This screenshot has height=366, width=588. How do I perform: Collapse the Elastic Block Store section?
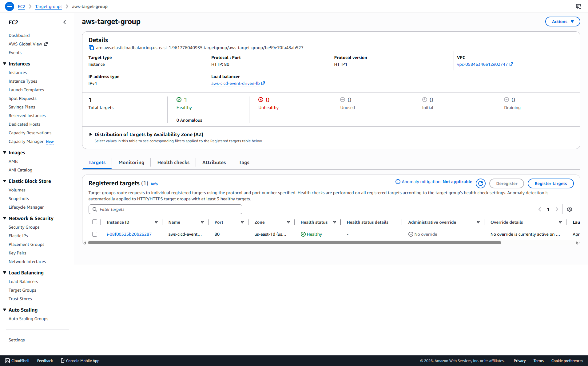click(x=5, y=181)
